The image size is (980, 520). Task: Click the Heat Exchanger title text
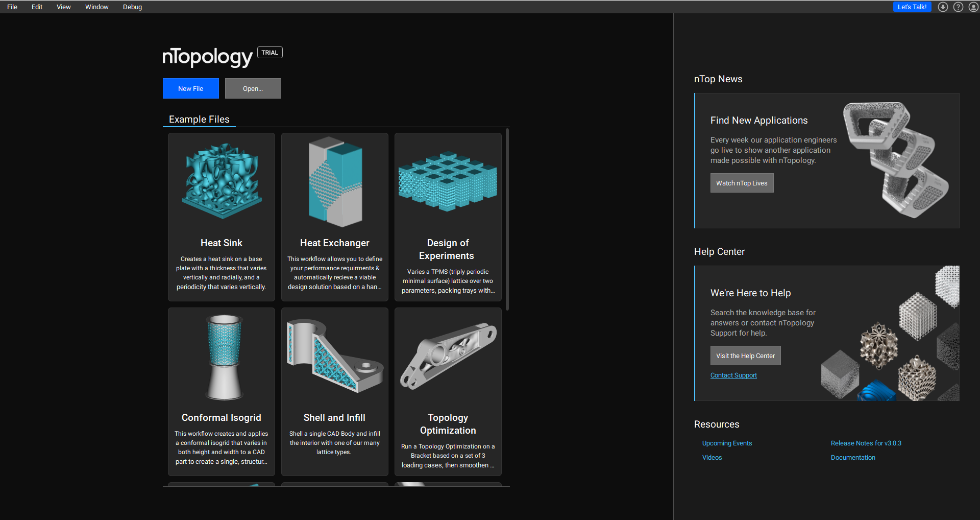(335, 243)
